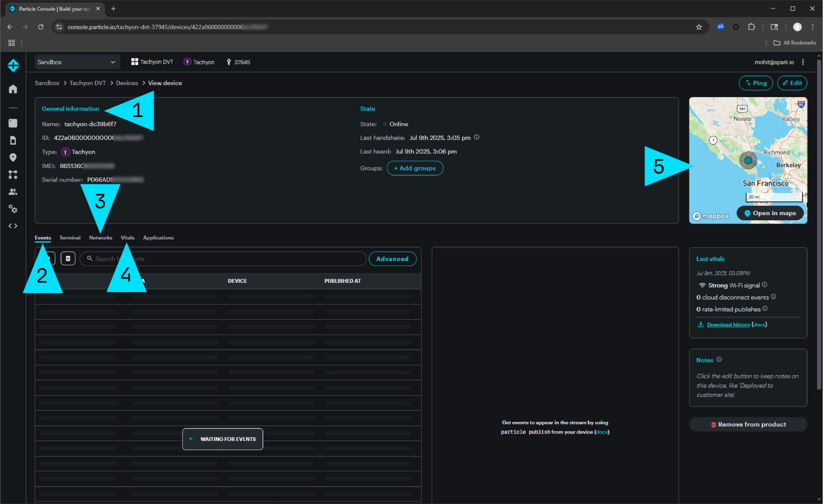Click the Tachyon platform icon in header

[187, 62]
